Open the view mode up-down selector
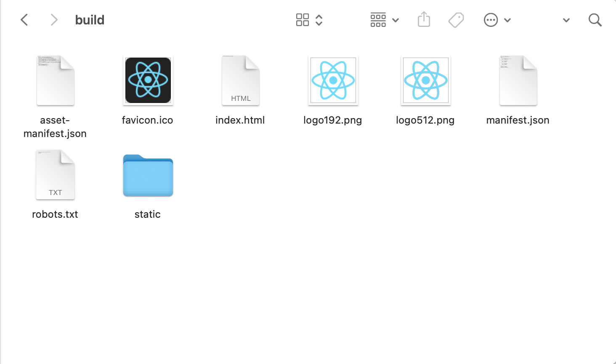The width and height of the screenshot is (616, 364). 319,20
